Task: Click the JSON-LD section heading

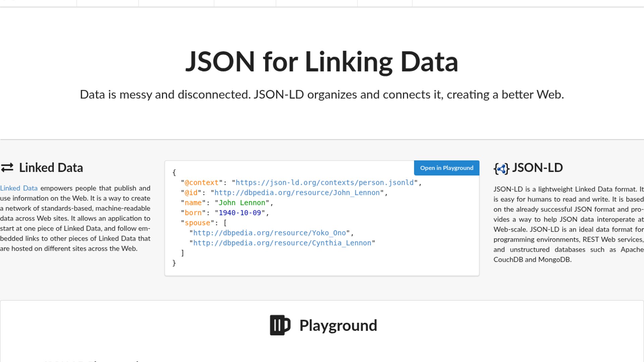Action: 537,168
